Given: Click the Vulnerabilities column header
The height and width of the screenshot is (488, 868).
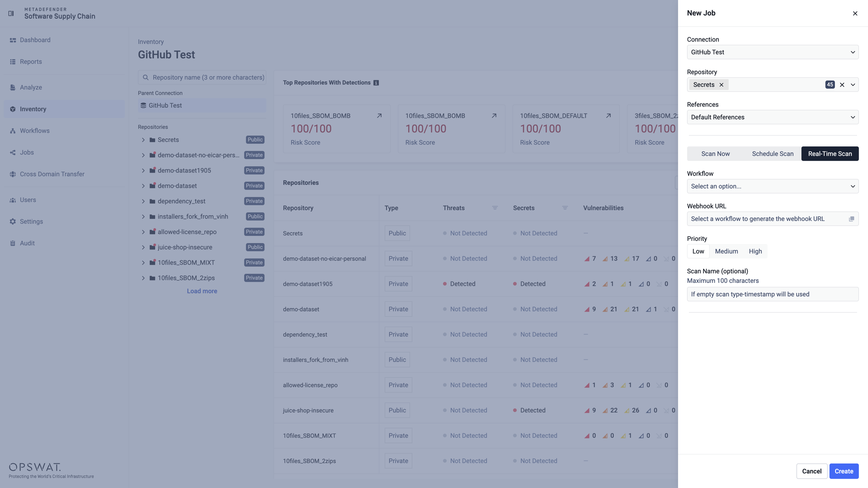Looking at the screenshot, I should [604, 208].
